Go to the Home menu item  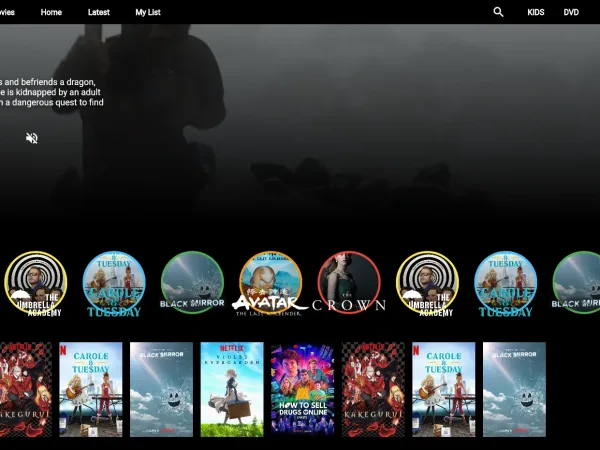(51, 12)
